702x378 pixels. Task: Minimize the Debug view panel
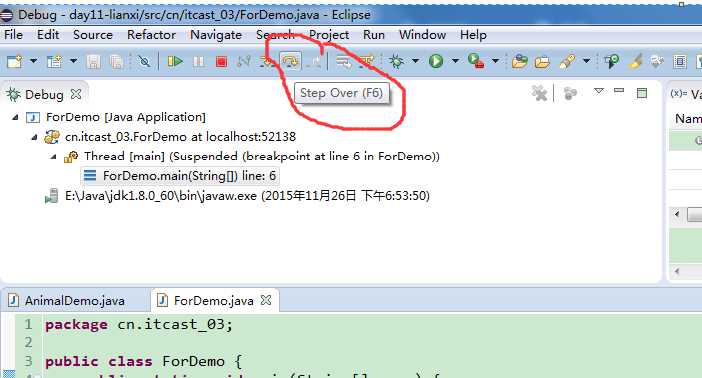click(x=619, y=90)
